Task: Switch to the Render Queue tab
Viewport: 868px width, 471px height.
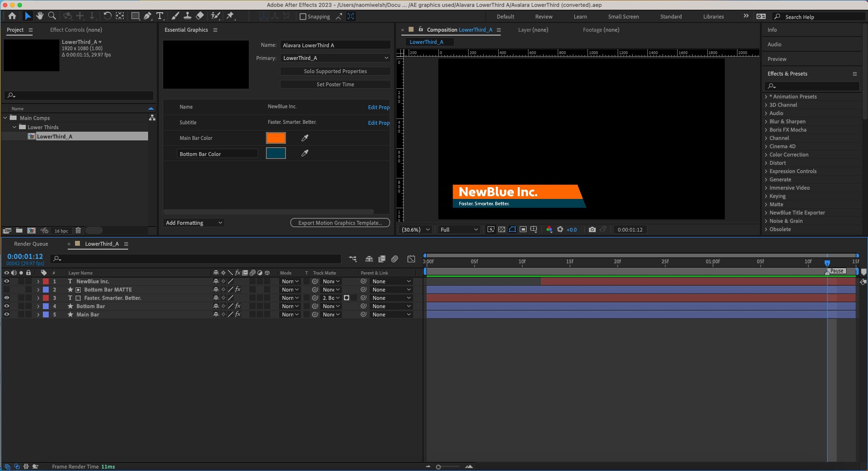Action: pyautogui.click(x=31, y=244)
